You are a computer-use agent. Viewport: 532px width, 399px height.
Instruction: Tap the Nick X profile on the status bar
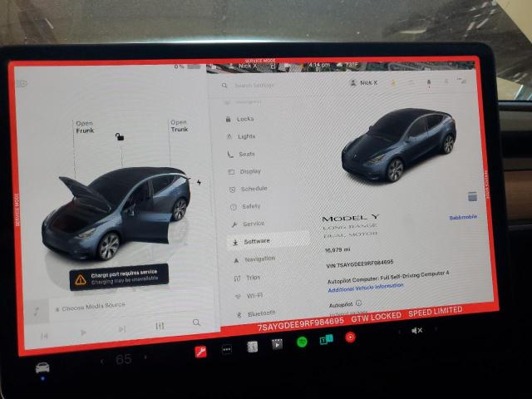pos(248,66)
